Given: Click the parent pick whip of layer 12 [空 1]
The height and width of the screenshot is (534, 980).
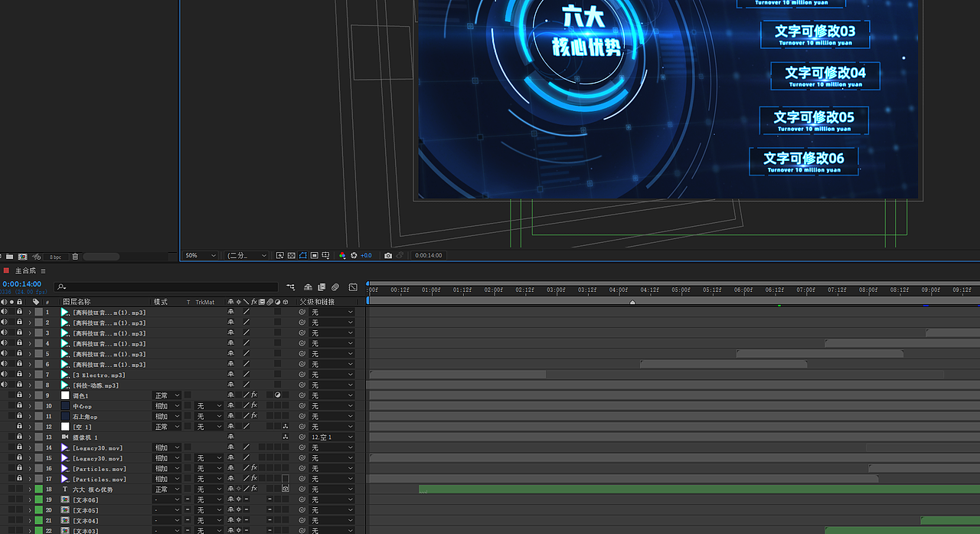Looking at the screenshot, I should [x=302, y=427].
